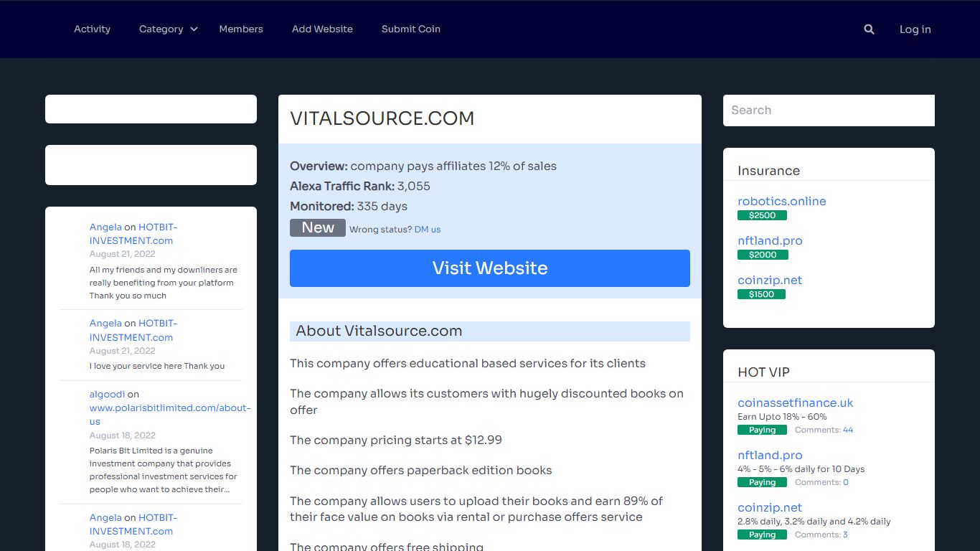Open nftland.pro in the Insurance list
Viewport: 980px width, 551px height.
(x=770, y=241)
